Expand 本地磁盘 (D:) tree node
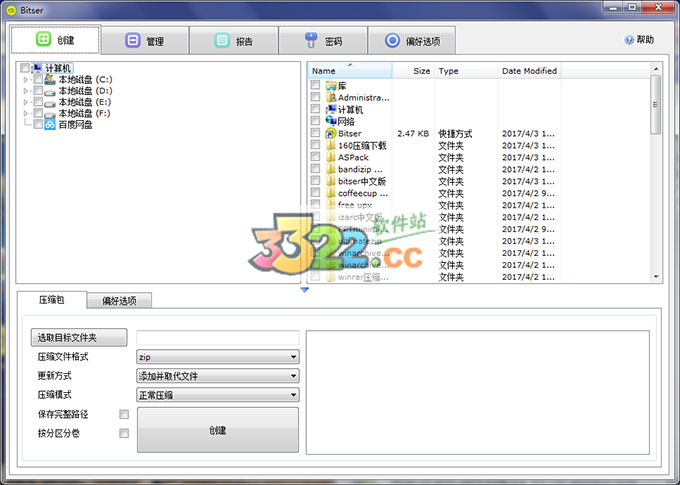This screenshot has height=485, width=680. (26, 91)
